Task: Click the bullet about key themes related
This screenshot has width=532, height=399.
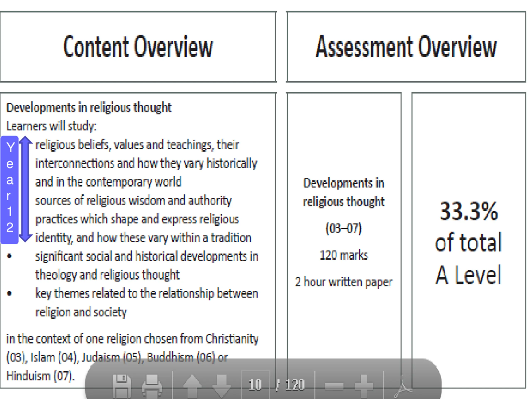Action: pyautogui.click(x=147, y=303)
